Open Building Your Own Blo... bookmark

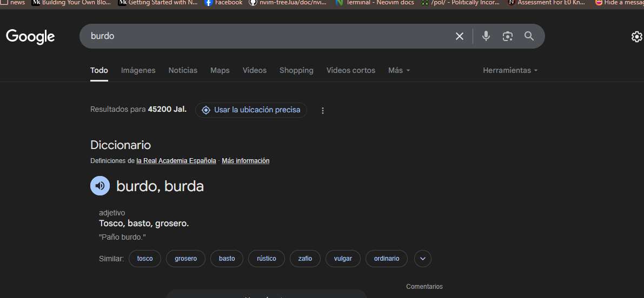tap(71, 3)
